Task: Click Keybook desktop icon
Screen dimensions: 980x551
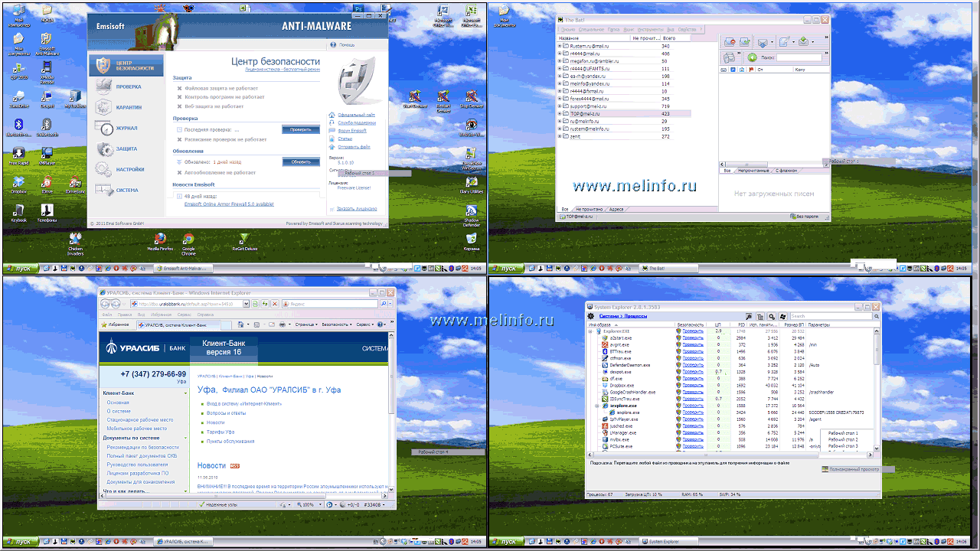Action: [x=18, y=213]
